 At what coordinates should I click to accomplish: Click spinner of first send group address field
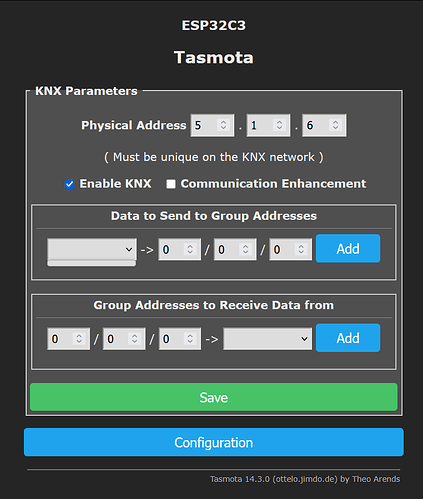click(x=190, y=249)
